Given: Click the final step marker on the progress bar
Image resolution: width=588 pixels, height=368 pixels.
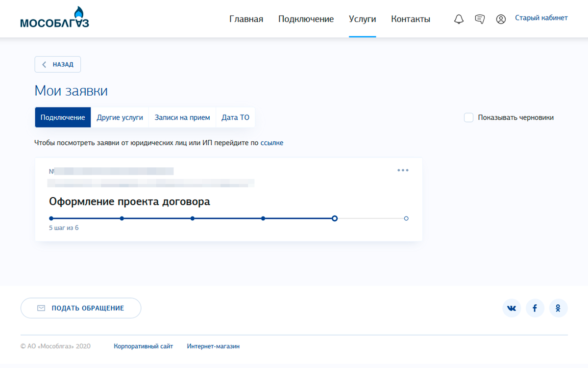Looking at the screenshot, I should click(406, 218).
